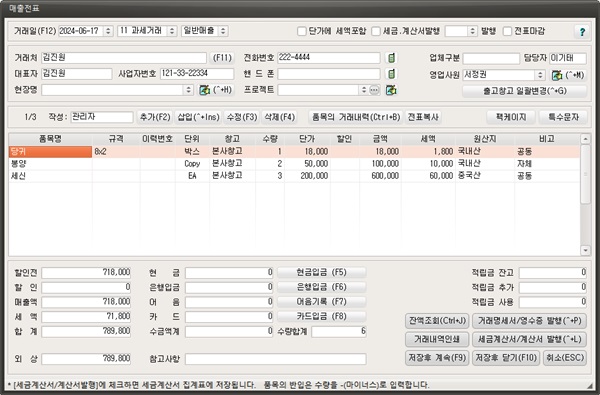The height and width of the screenshot is (395, 600).
Task: Click the 600,000 amount cell
Action: [x=380, y=176]
